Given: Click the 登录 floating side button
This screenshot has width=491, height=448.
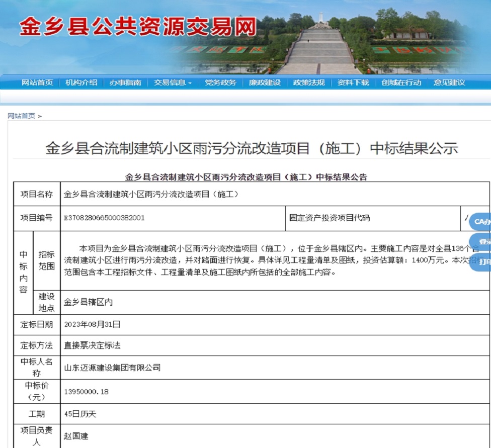Looking at the screenshot, I should pos(480,241).
